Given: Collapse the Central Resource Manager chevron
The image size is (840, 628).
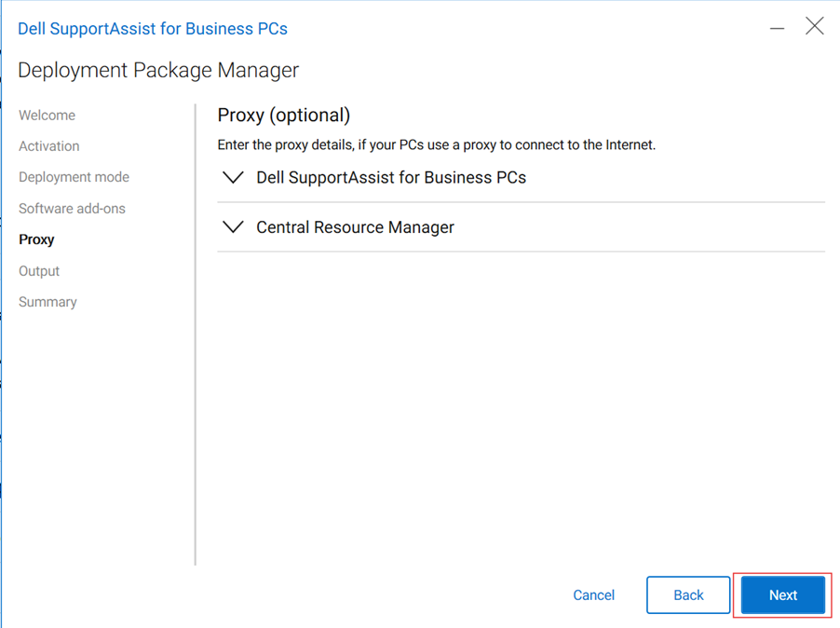Looking at the screenshot, I should (233, 226).
